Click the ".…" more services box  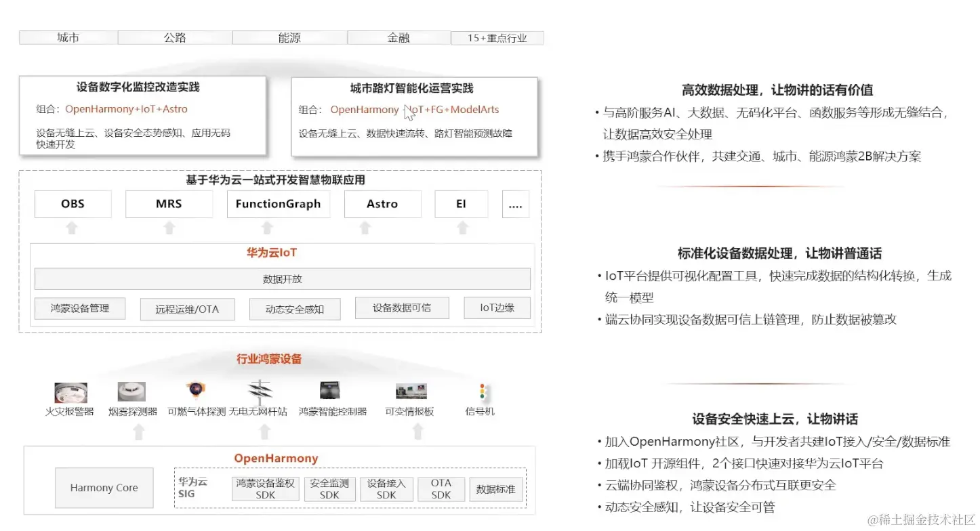pyautogui.click(x=515, y=204)
